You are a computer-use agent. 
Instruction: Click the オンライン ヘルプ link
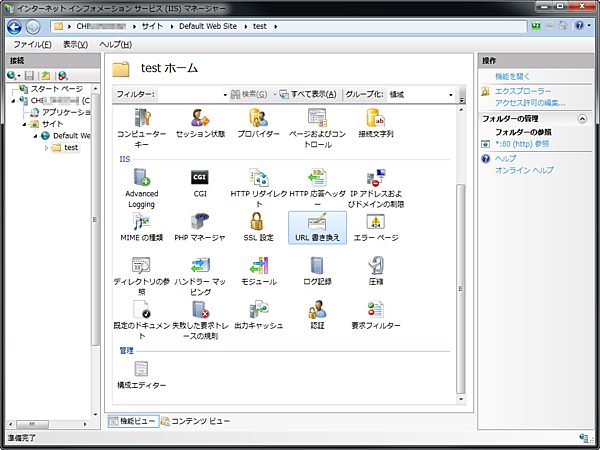click(524, 170)
